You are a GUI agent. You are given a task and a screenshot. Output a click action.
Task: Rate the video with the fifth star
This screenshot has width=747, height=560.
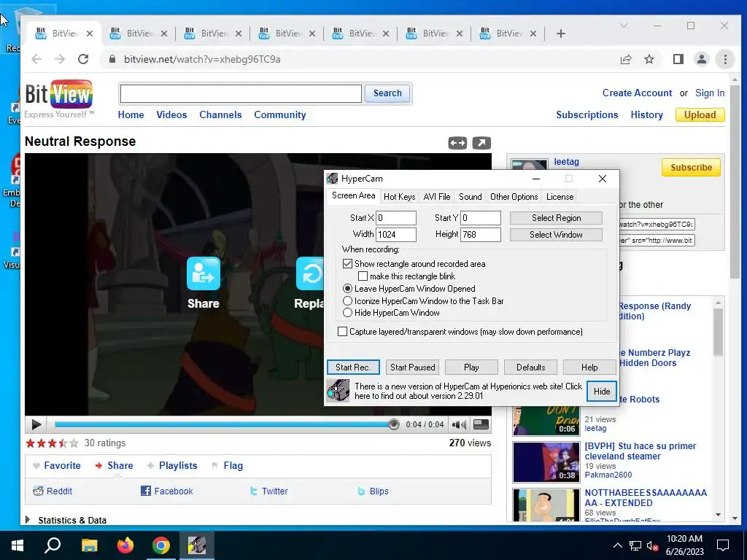pos(74,443)
